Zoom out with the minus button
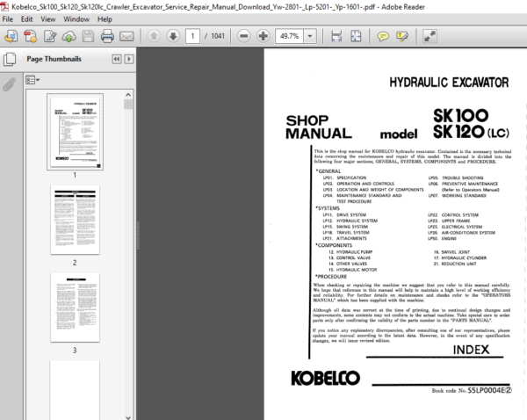Image resolution: width=527 pixels, height=420 pixels. pyautogui.click(x=242, y=37)
